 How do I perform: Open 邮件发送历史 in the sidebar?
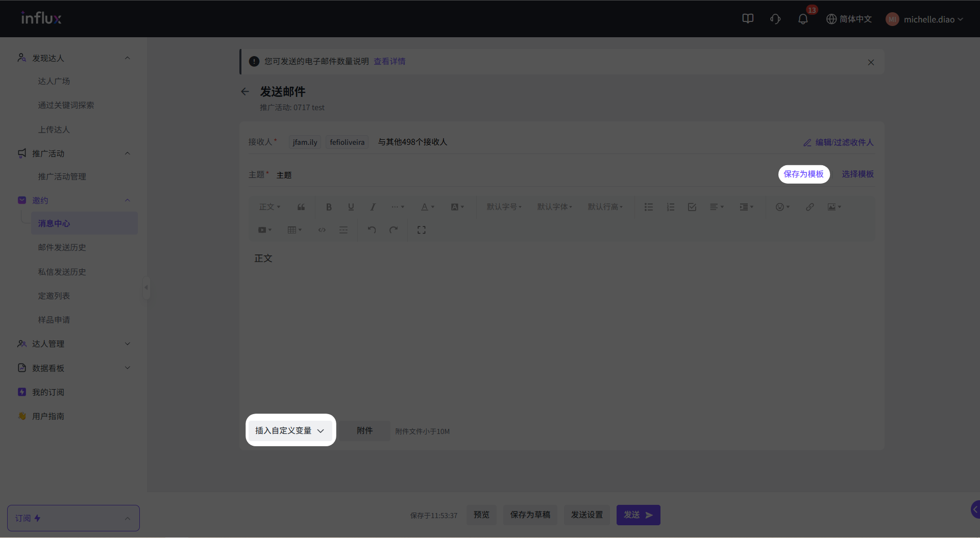[62, 247]
